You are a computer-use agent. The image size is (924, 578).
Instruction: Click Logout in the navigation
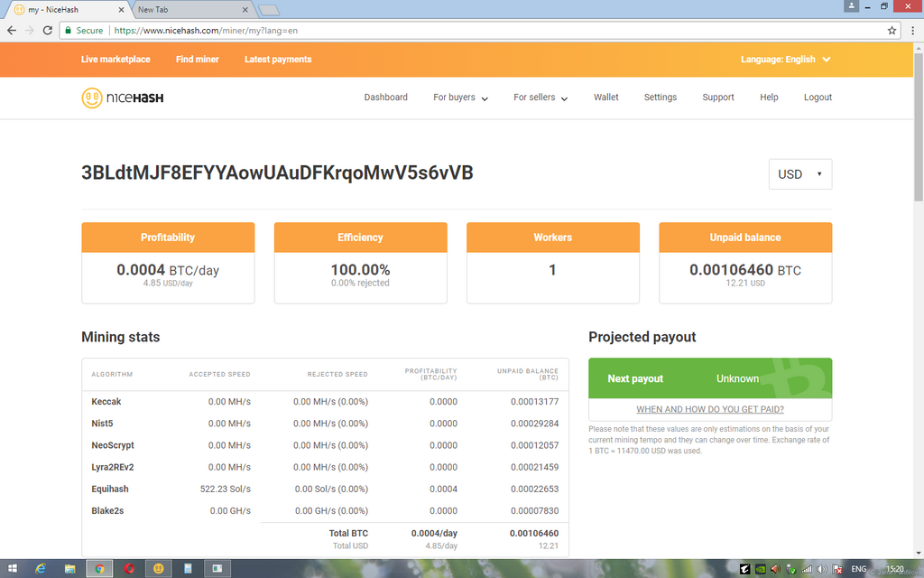[818, 98]
